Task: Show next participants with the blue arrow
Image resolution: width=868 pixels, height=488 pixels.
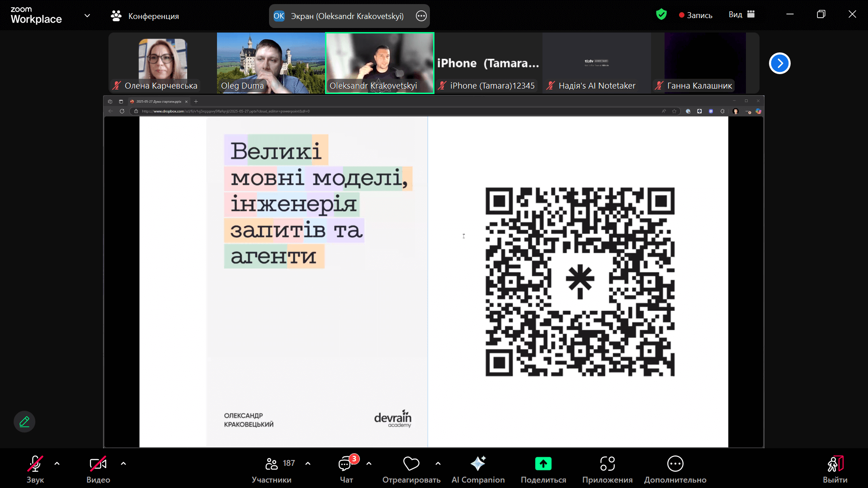Action: pyautogui.click(x=780, y=63)
